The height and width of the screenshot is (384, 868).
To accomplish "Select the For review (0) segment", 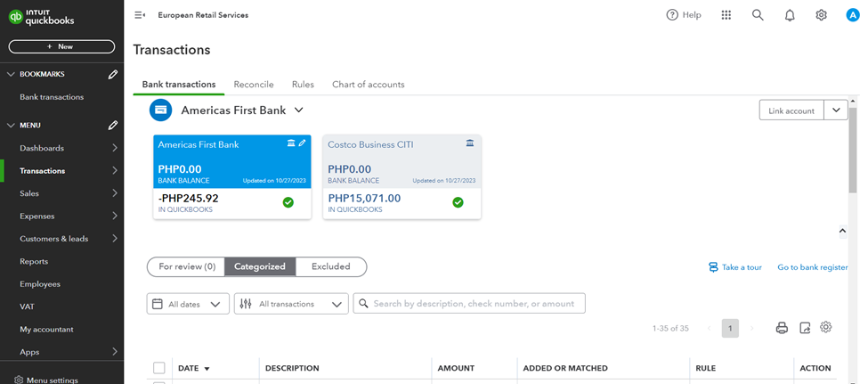I will (187, 266).
